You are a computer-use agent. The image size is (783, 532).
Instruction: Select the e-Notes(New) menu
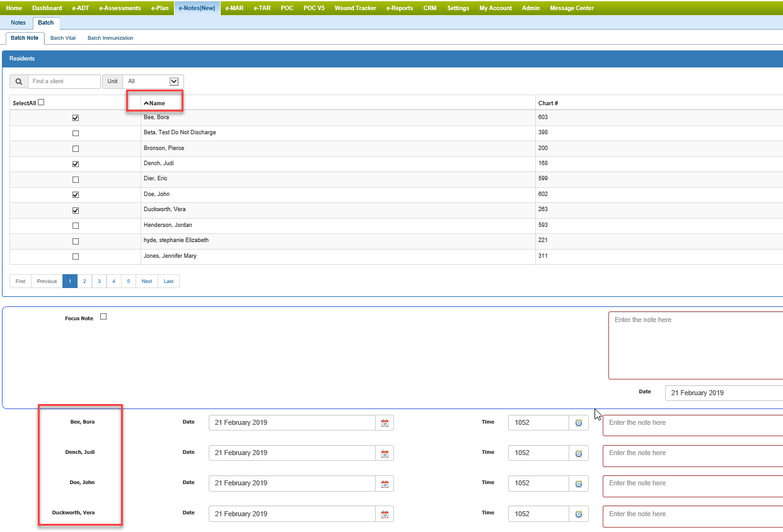(x=197, y=8)
